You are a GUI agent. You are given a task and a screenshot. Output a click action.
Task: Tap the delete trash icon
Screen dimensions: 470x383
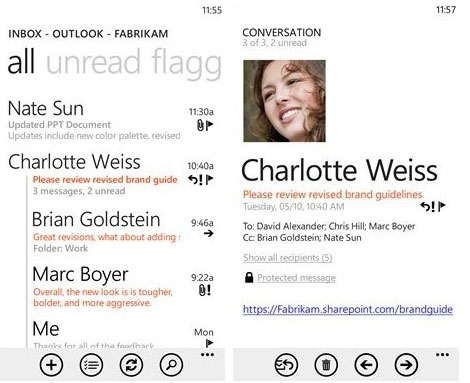(x=326, y=365)
